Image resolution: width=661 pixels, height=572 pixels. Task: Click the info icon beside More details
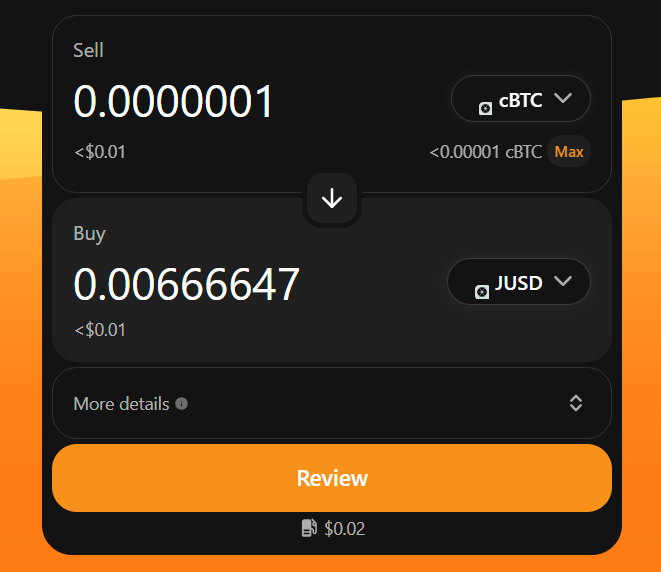[x=181, y=404]
